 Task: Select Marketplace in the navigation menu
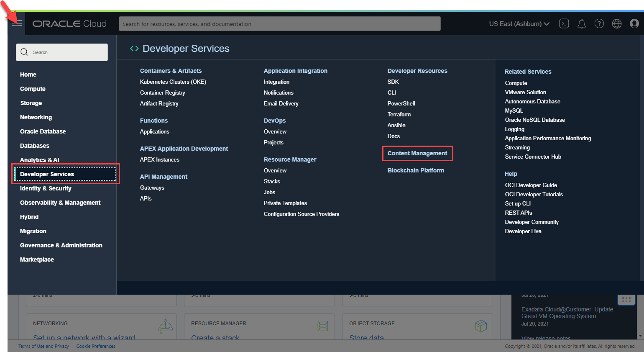[x=37, y=260]
